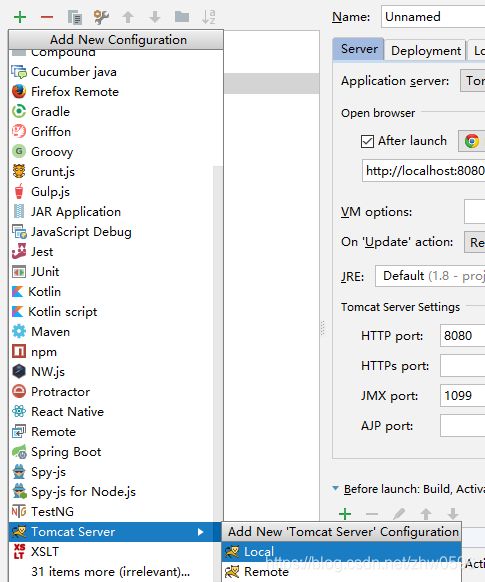Choose Maven configuration type
Image resolution: width=485 pixels, height=582 pixels.
tap(111, 332)
